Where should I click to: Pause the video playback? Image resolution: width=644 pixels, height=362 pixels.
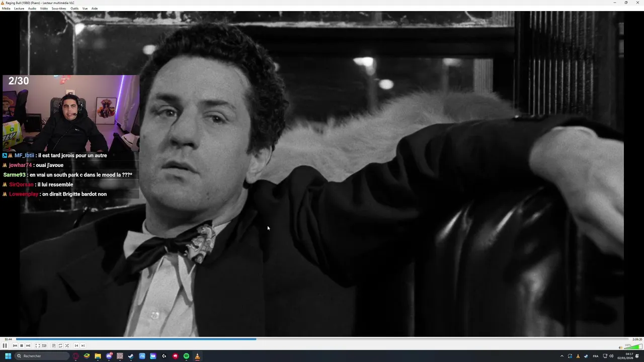tap(5, 345)
